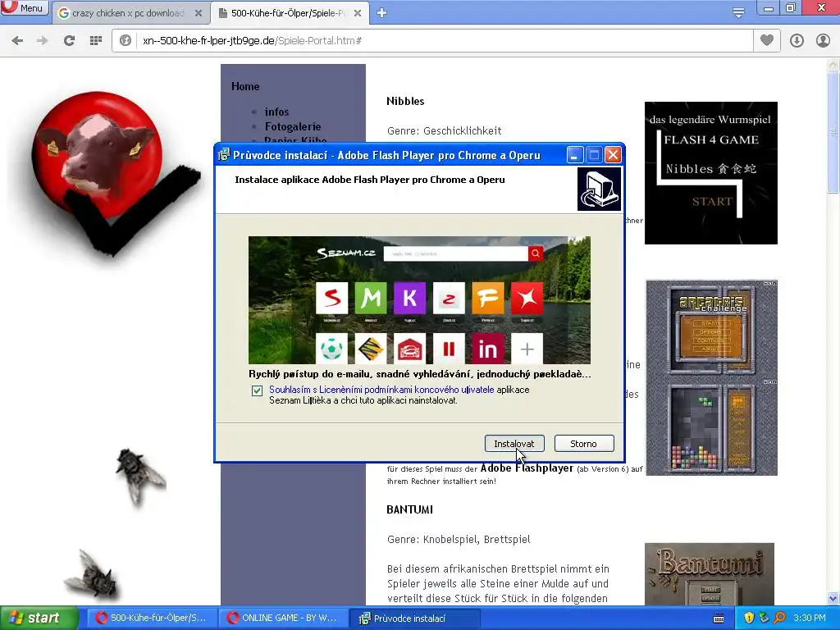Click the red car house tile in banner
This screenshot has width=840, height=630.
click(410, 348)
